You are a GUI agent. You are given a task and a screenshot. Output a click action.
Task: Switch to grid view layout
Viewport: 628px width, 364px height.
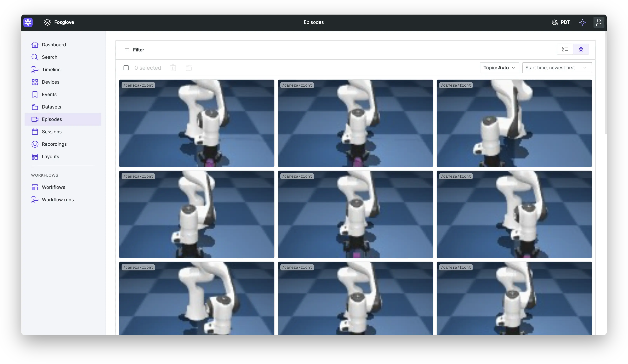[x=581, y=49]
